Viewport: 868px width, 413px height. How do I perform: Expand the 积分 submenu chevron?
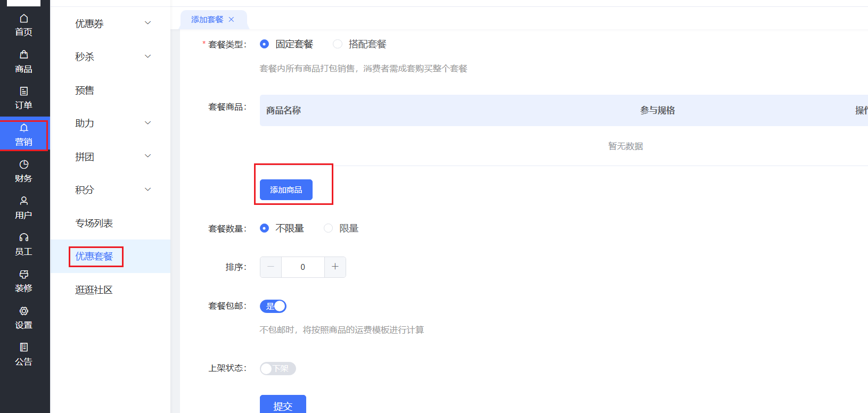148,189
